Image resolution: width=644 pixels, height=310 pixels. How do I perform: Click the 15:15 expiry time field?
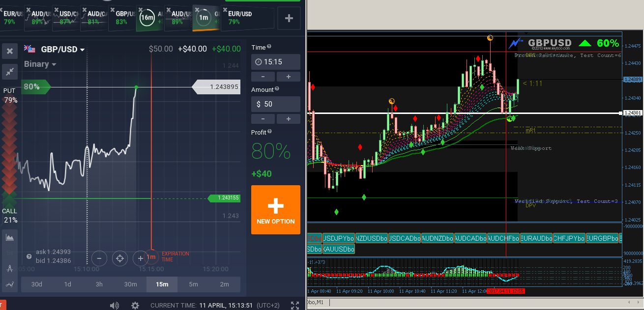[x=276, y=62]
